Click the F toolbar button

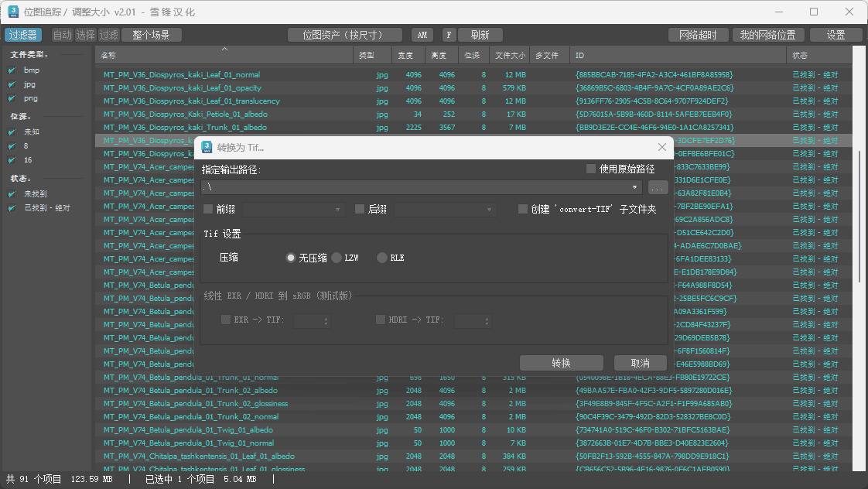click(449, 35)
